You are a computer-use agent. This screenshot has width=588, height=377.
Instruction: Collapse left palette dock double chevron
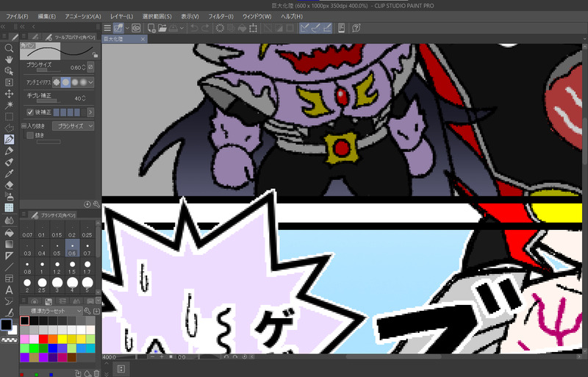tap(4, 26)
